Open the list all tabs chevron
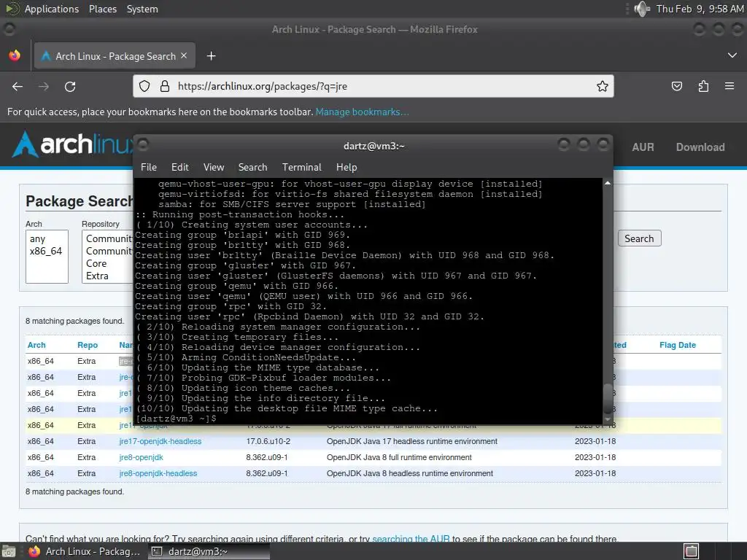 (x=732, y=55)
